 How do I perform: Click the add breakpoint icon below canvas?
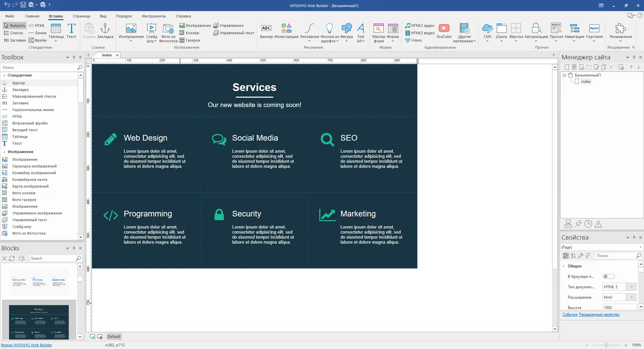point(93,337)
